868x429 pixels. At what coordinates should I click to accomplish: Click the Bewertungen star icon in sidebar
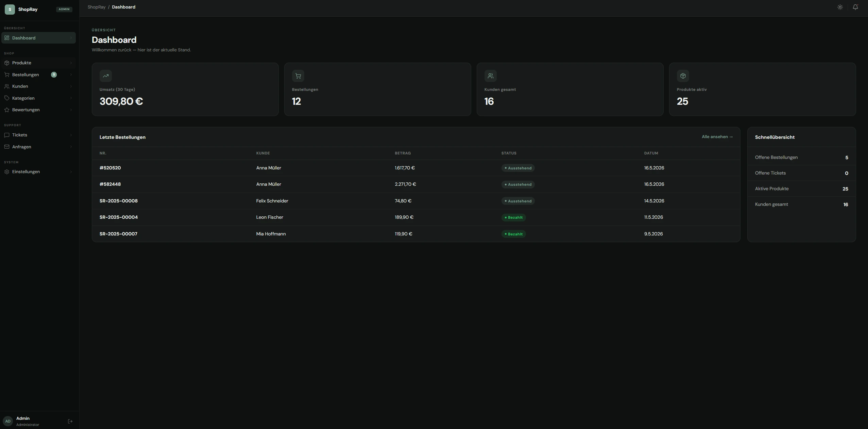click(7, 110)
